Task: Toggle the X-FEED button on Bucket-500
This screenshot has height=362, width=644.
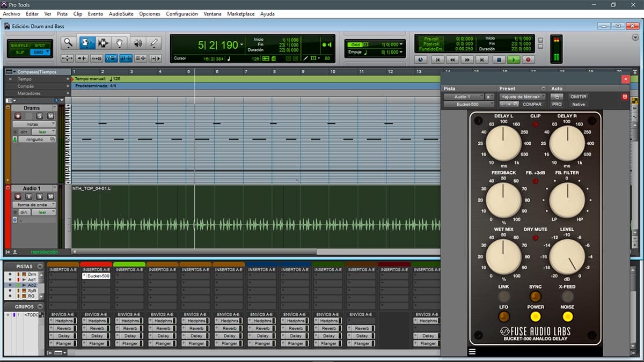Action: (567, 297)
